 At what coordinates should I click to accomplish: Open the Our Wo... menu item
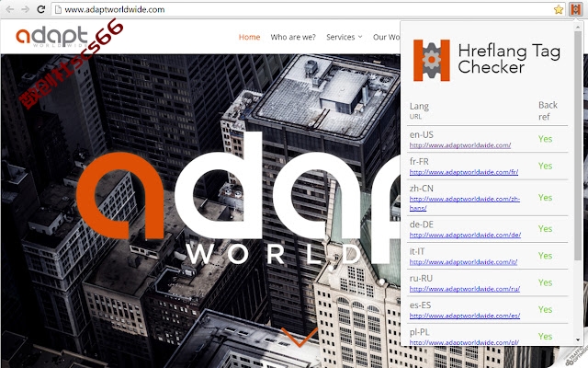[x=386, y=37]
